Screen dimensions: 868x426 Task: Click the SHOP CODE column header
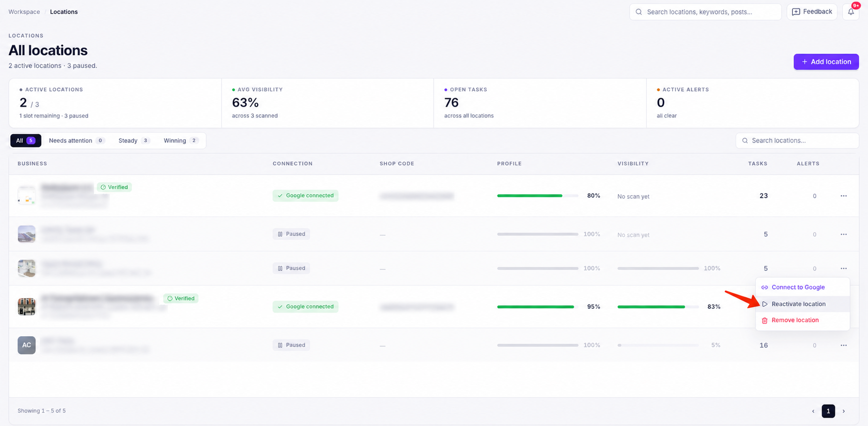point(397,164)
